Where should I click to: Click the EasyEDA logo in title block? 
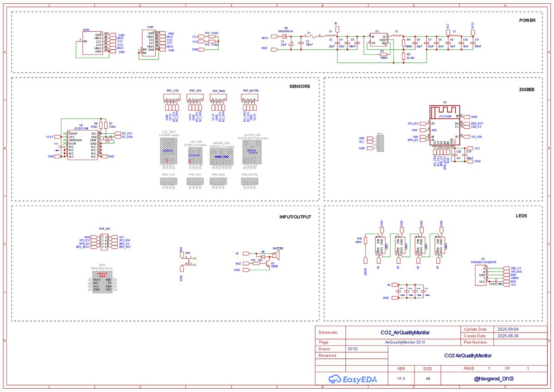[353, 379]
